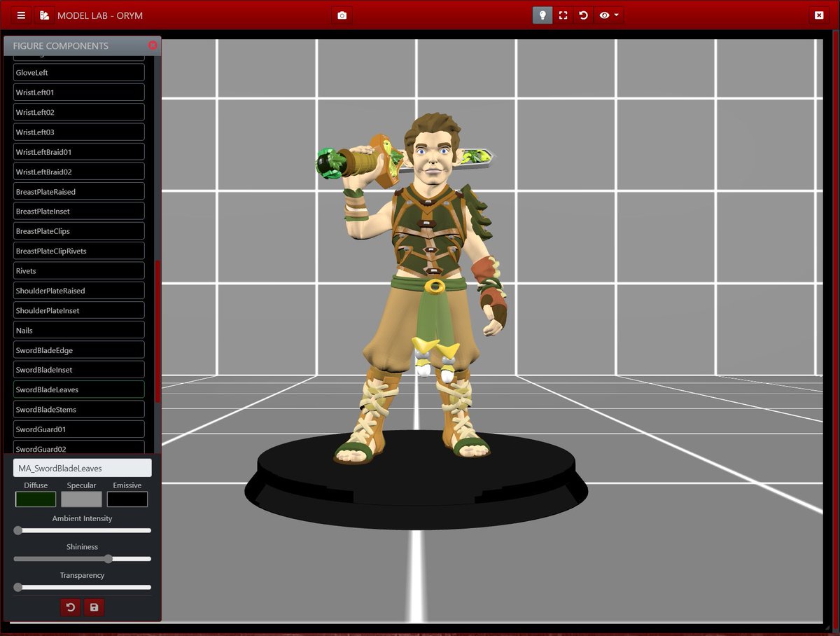Screen dimensions: 840x636
Task: Select the WristLeftBraid01 component
Action: [79, 152]
